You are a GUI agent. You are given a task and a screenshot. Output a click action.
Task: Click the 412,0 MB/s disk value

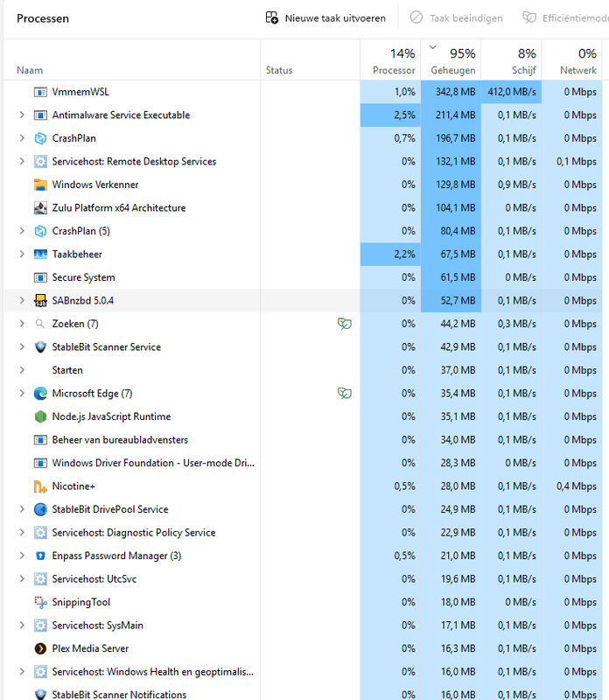pos(512,92)
